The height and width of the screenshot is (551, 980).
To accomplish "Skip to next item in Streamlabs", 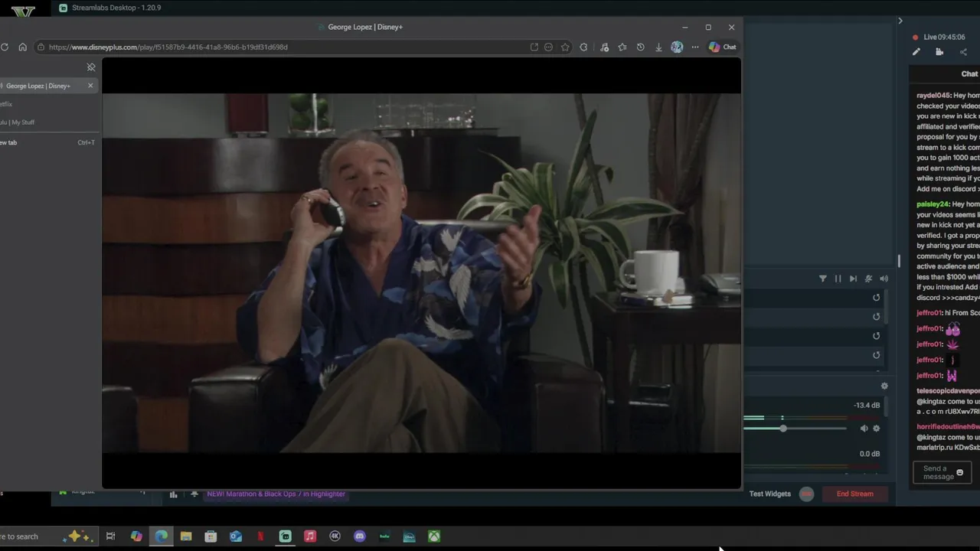I will (853, 279).
